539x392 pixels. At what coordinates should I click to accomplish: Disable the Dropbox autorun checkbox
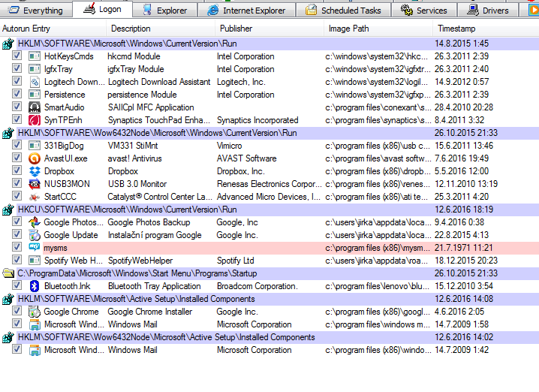point(17,170)
